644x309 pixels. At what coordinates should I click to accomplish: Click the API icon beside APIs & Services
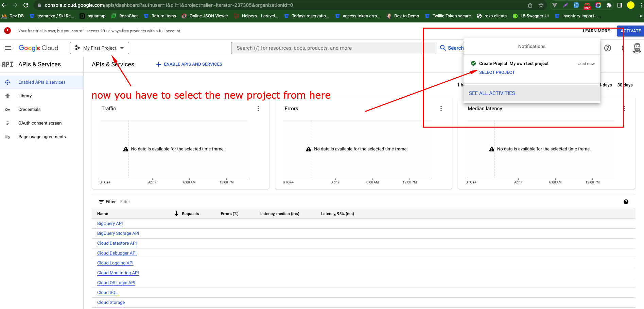[7, 64]
